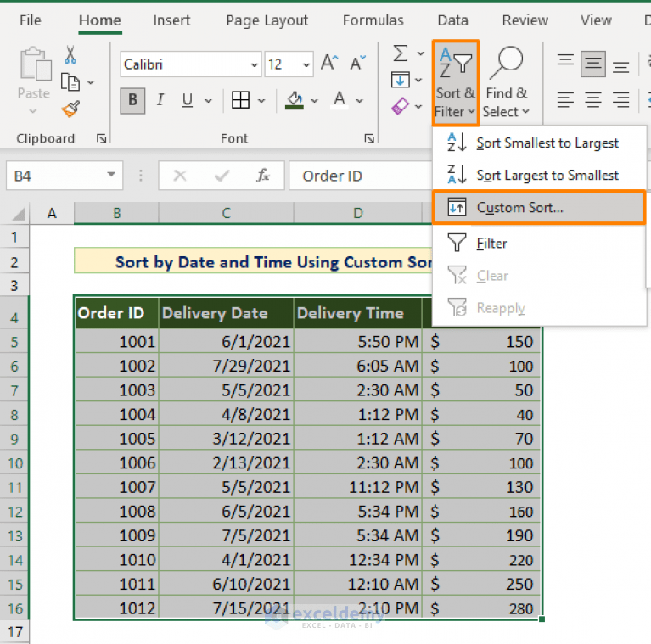Screen dimensions: 651x644
Task: Click the Name Box showing B4
Action: pyautogui.click(x=65, y=176)
